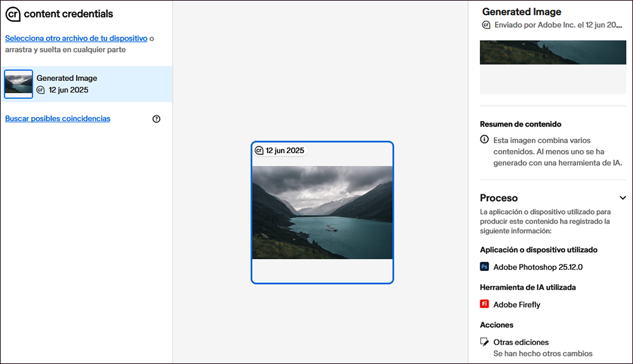Click the '12 jun 2025' credentials badge on image card
The image size is (633, 364).
tap(280, 151)
